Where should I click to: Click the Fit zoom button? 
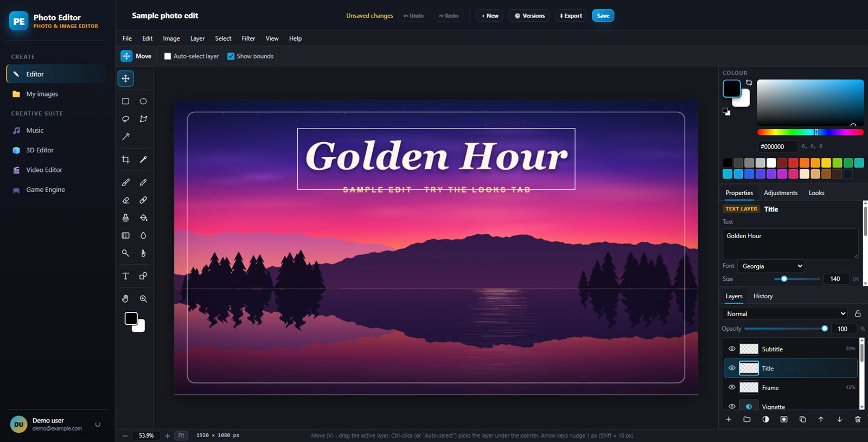(181, 435)
